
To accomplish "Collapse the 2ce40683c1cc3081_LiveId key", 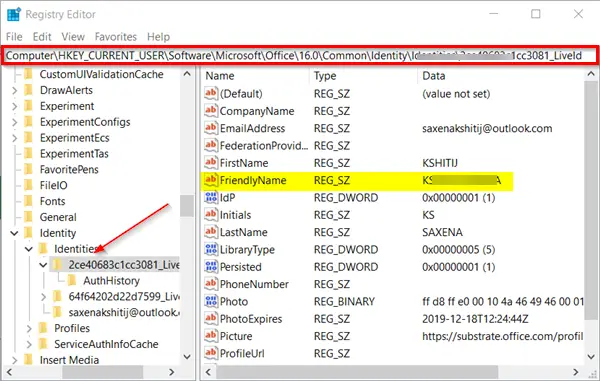I will (x=43, y=265).
